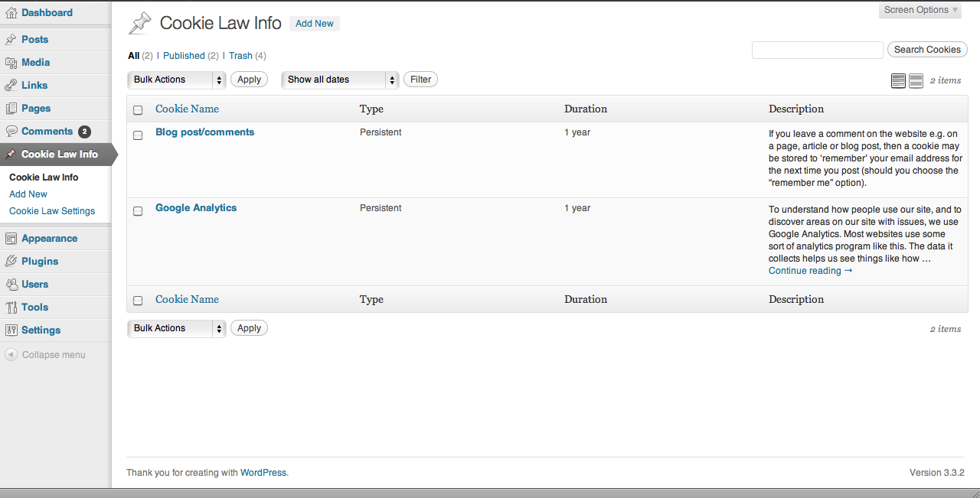Click the Plugins plug icon
Viewport: 980px width, 498px height.
[x=11, y=262]
